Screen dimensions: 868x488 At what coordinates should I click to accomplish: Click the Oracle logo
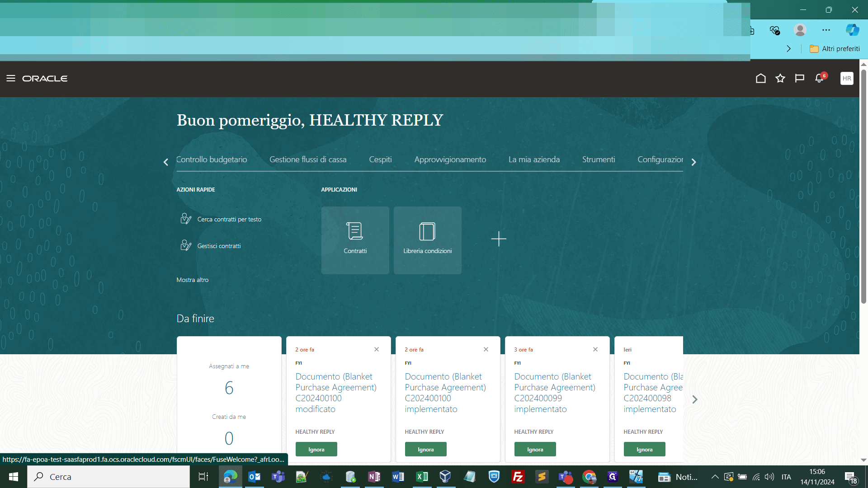pyautogui.click(x=45, y=79)
